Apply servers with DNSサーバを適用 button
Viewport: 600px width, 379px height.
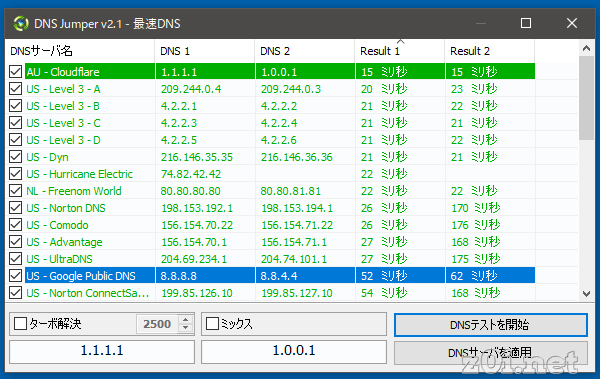click(x=491, y=353)
